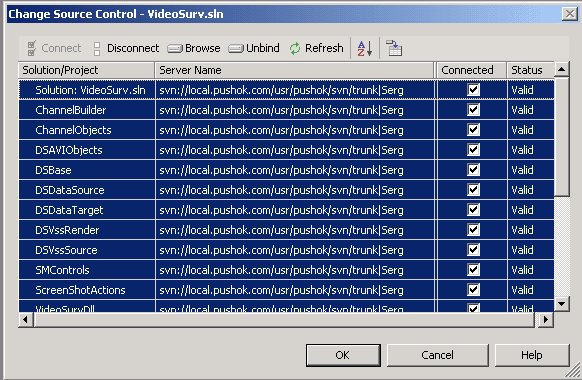This screenshot has height=380, width=582.
Task: Click the vertical scrollbar down arrow
Action: [562, 304]
